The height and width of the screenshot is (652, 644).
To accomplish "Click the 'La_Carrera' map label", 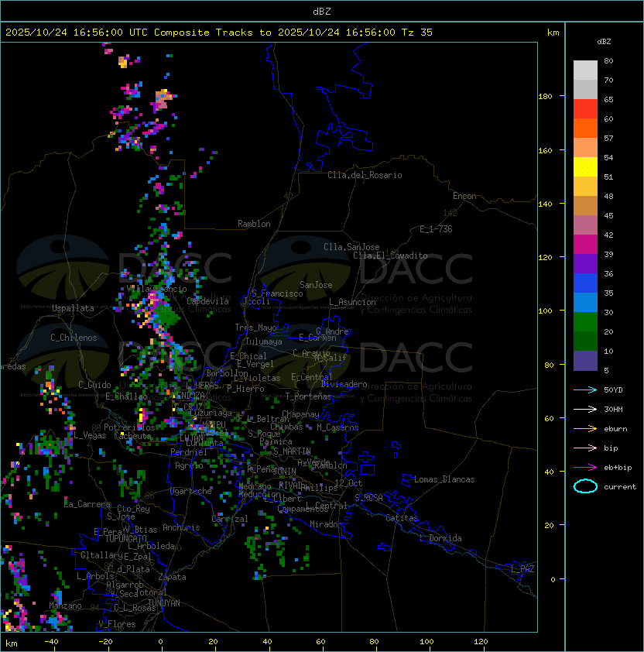I will 87,504.
